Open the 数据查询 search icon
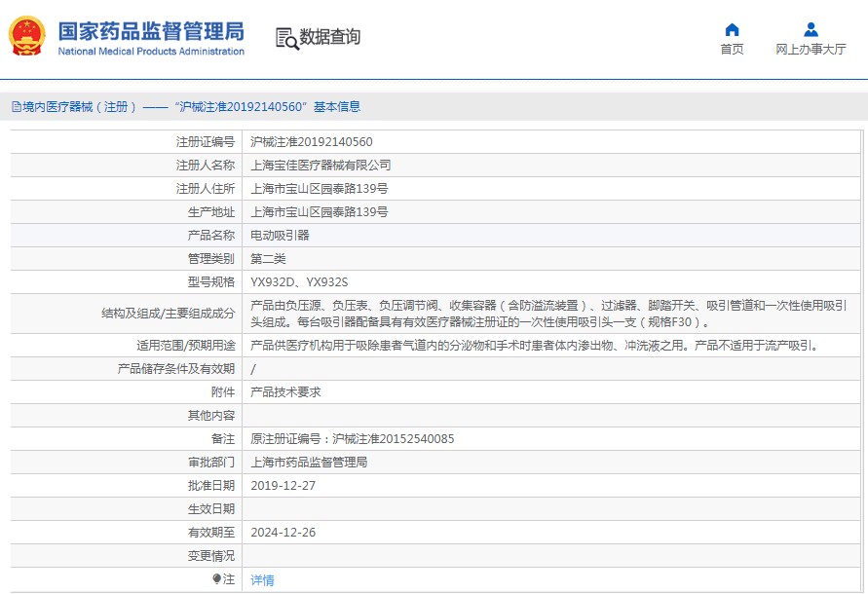This screenshot has width=868, height=594. click(287, 38)
